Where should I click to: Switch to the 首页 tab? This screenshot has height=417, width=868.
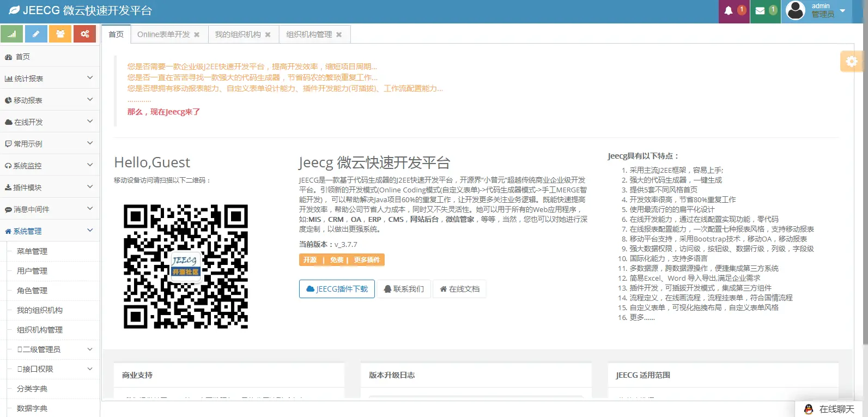[116, 34]
